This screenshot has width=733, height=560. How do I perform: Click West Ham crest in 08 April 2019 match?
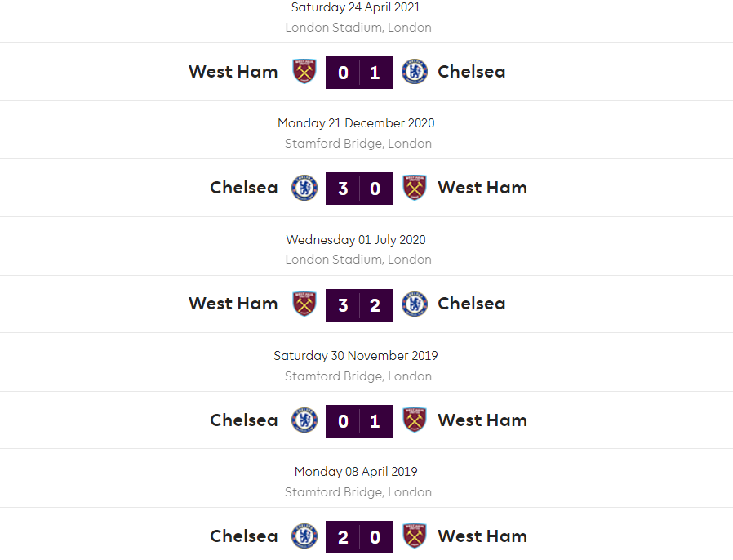pos(415,536)
